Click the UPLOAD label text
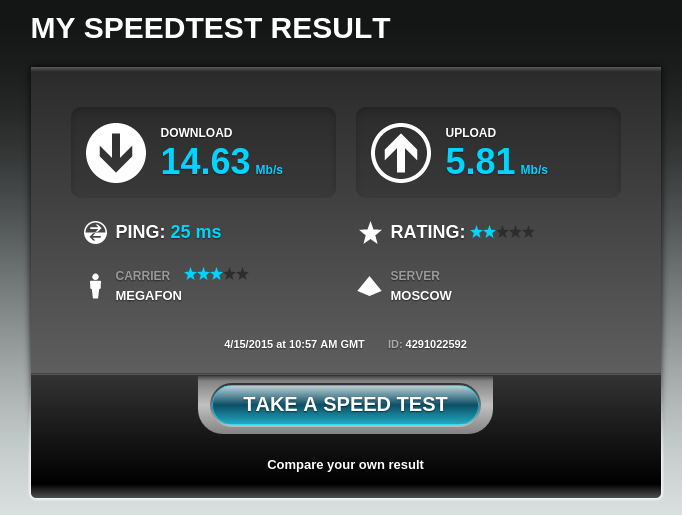 point(471,133)
